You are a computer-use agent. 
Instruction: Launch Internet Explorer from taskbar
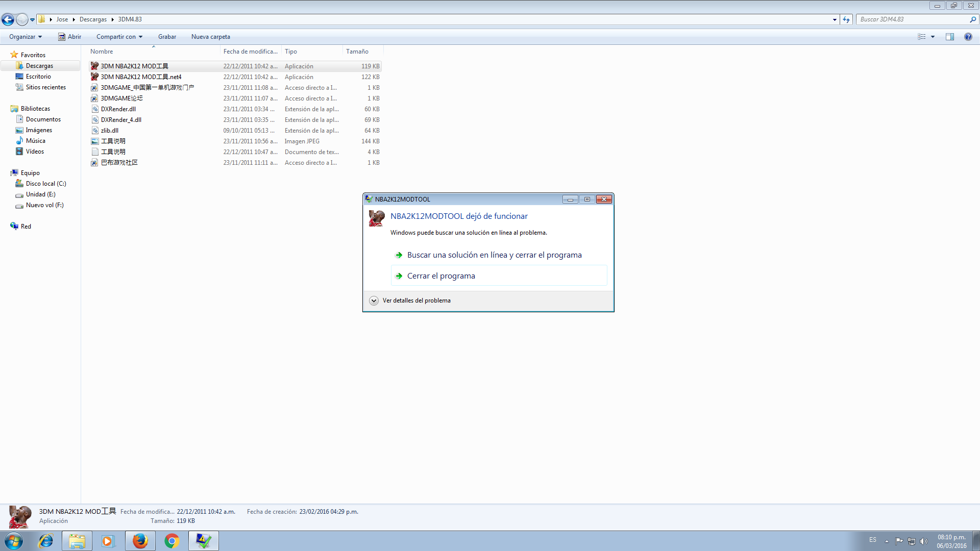[x=46, y=541]
